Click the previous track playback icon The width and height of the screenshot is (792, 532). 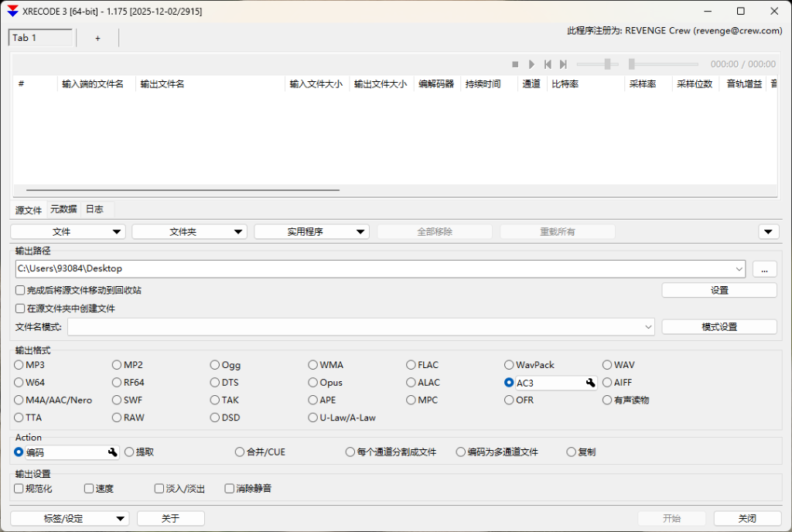click(548, 63)
